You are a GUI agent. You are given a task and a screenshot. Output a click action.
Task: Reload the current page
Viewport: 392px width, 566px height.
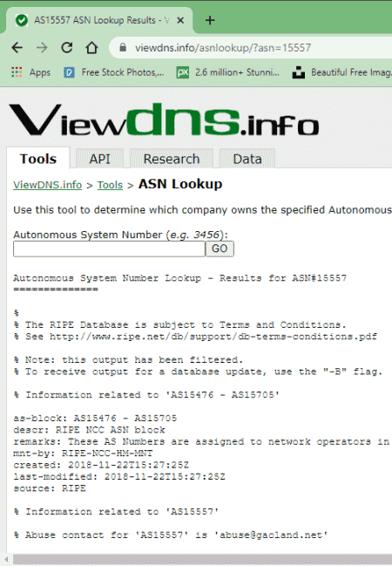point(67,48)
